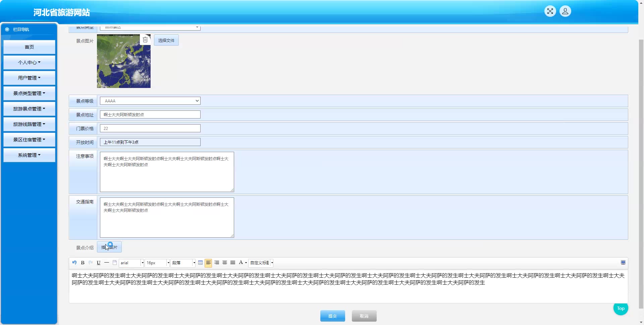Apply bold formatting in the editor
The height and width of the screenshot is (325, 644).
[83, 263]
